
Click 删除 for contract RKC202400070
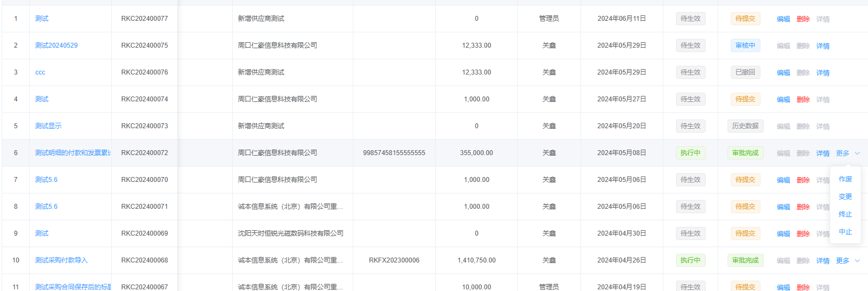[803, 180]
